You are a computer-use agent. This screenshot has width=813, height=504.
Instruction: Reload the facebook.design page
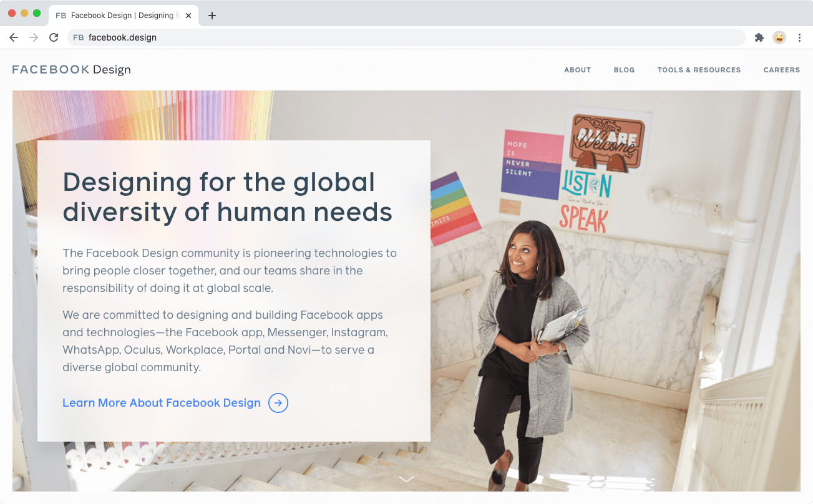coord(54,37)
